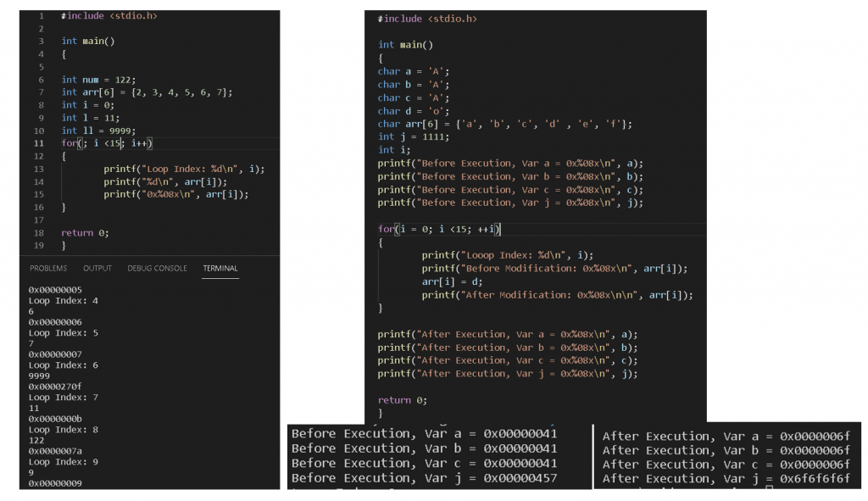Select the Loop Index: 9 terminal line

[63, 462]
